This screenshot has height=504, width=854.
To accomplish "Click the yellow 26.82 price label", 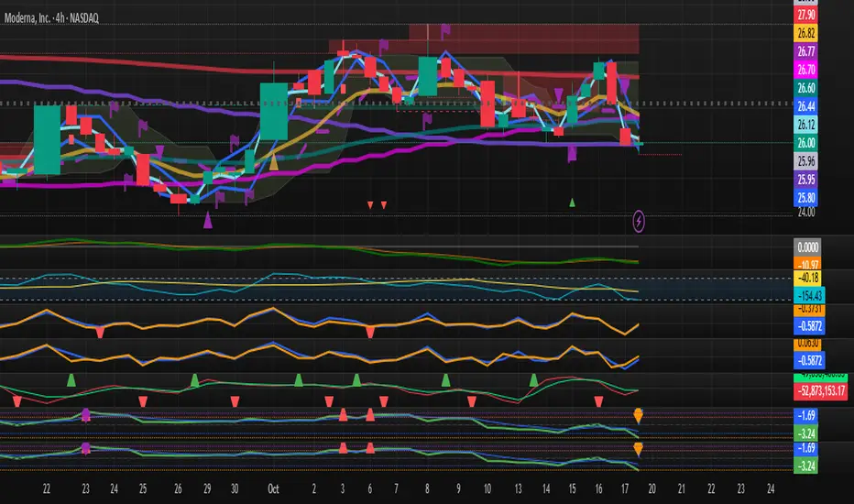I will (x=806, y=33).
